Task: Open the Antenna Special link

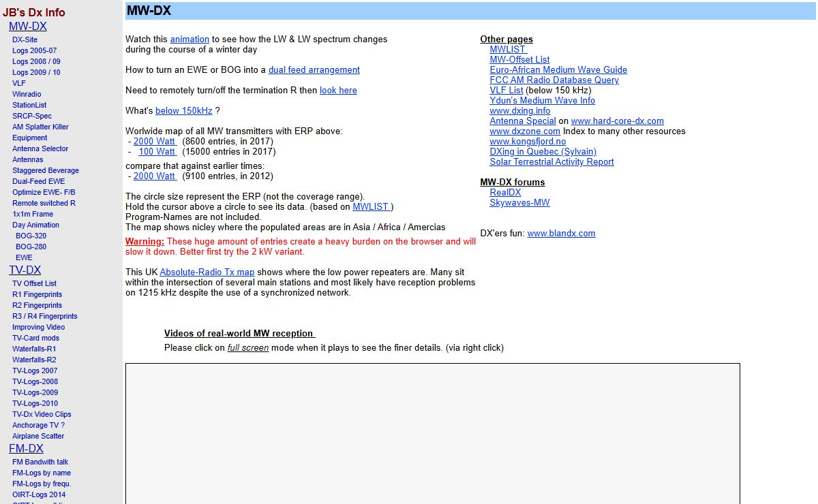Action: tap(523, 121)
